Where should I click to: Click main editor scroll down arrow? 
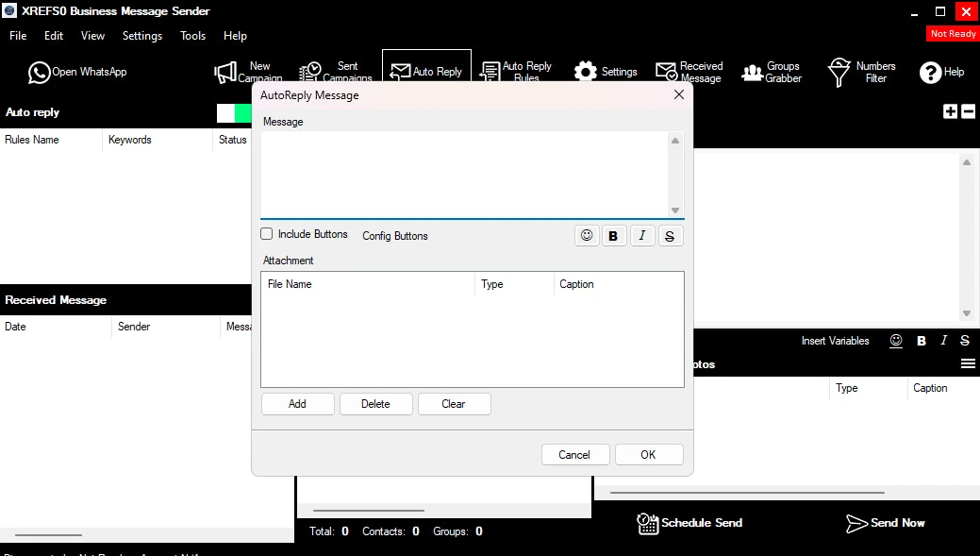pyautogui.click(x=967, y=313)
